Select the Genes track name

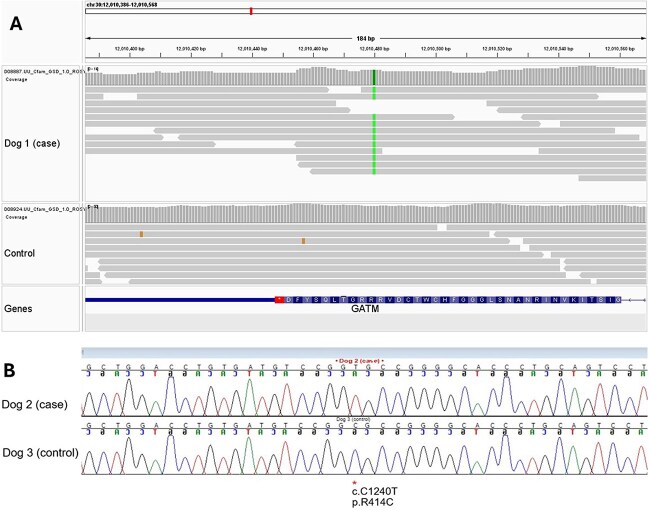pos(18,308)
